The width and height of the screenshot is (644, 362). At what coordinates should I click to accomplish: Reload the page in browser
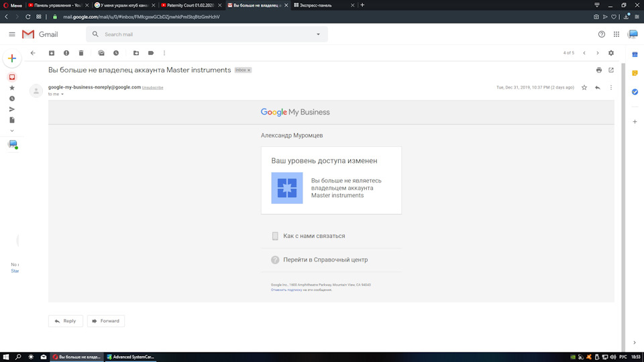(x=28, y=17)
